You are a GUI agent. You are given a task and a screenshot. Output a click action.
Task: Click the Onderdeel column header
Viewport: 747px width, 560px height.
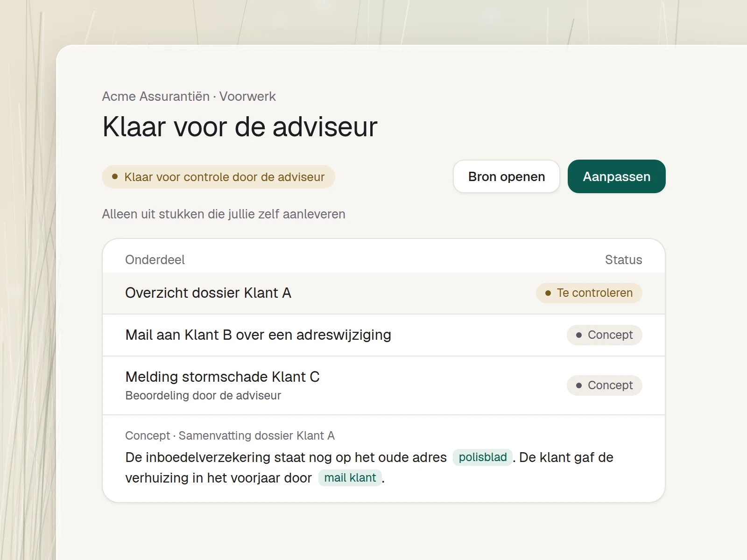[x=155, y=260]
